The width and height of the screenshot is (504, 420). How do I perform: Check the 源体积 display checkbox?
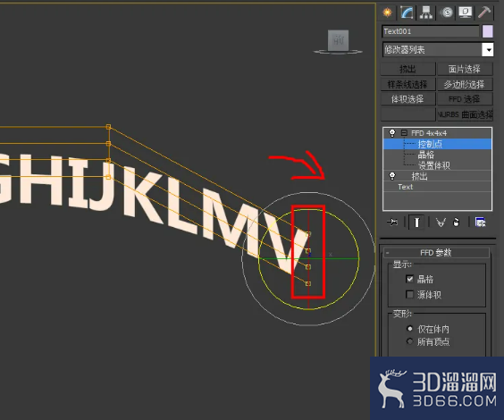409,294
